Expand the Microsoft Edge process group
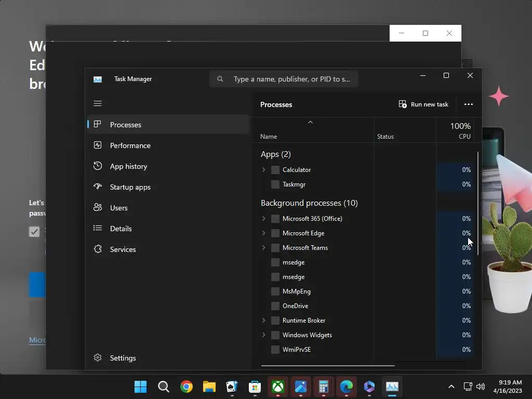Viewport: 532px width, 399px height. click(263, 233)
